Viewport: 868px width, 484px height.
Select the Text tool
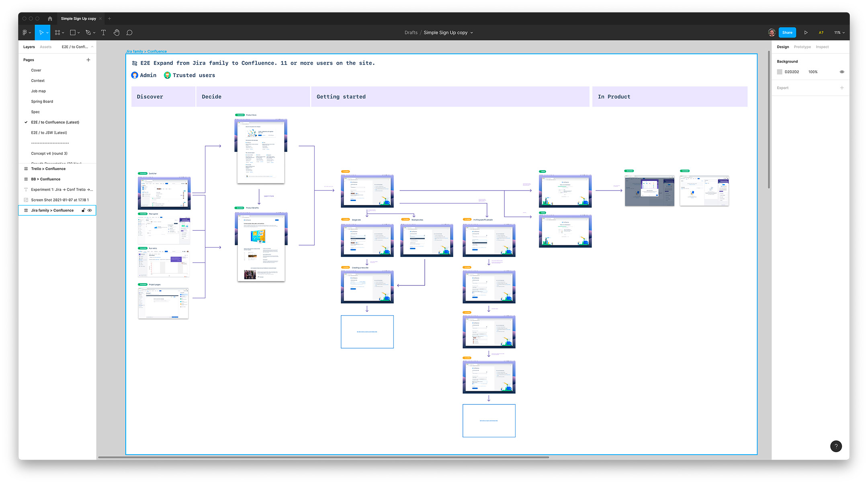click(103, 33)
